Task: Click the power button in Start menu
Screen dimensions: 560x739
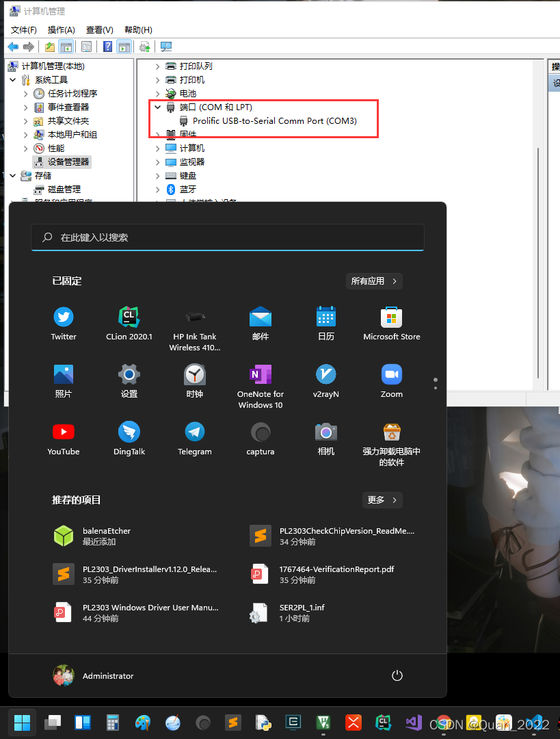Action: [x=397, y=675]
